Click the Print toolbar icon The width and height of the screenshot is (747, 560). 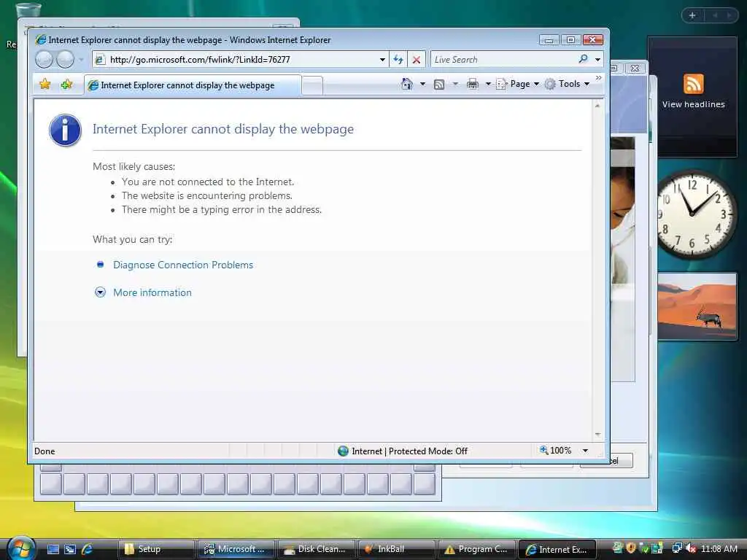click(x=473, y=85)
